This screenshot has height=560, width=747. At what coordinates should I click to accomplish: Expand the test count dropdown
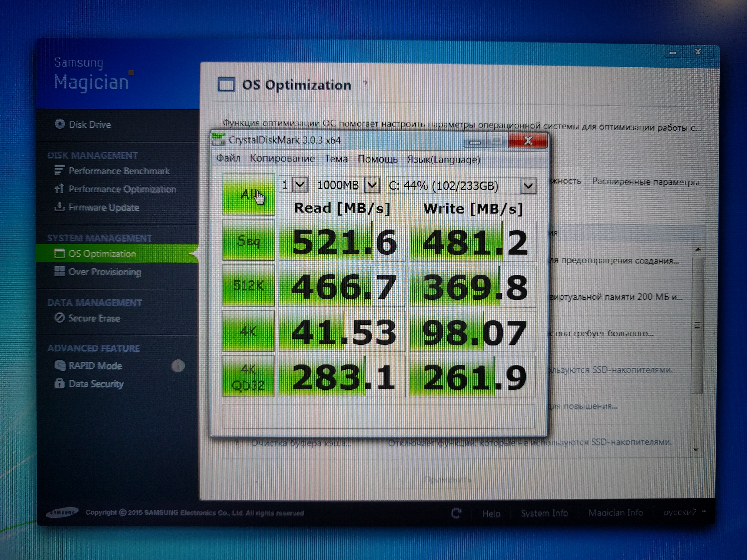point(300,185)
